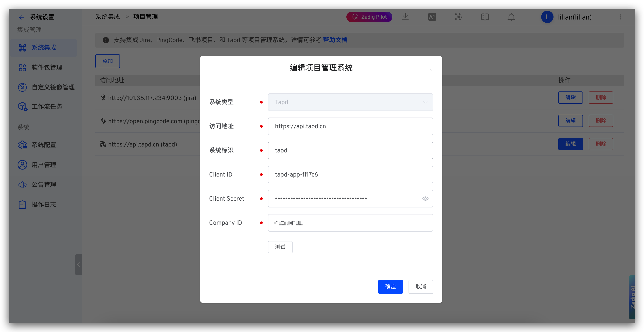This screenshot has height=332, width=644.
Task: Show Client Secret with eye icon
Action: pyautogui.click(x=425, y=199)
